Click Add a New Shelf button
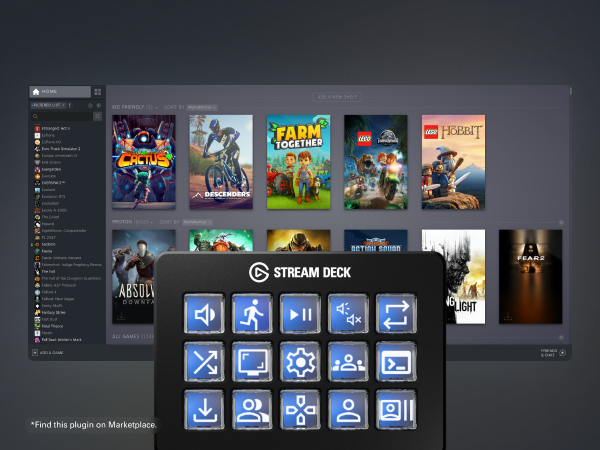The image size is (600, 450). coord(337,97)
